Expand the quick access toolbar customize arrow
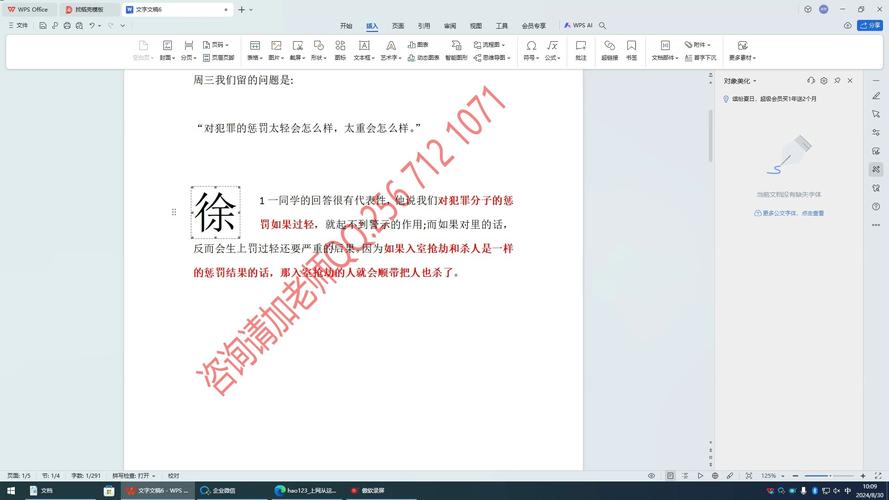This screenshot has height=500, width=889. tap(122, 26)
